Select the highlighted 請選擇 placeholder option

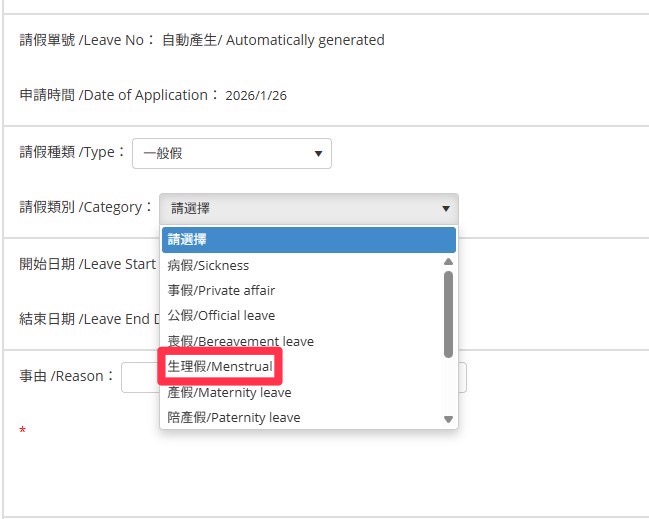click(300, 240)
